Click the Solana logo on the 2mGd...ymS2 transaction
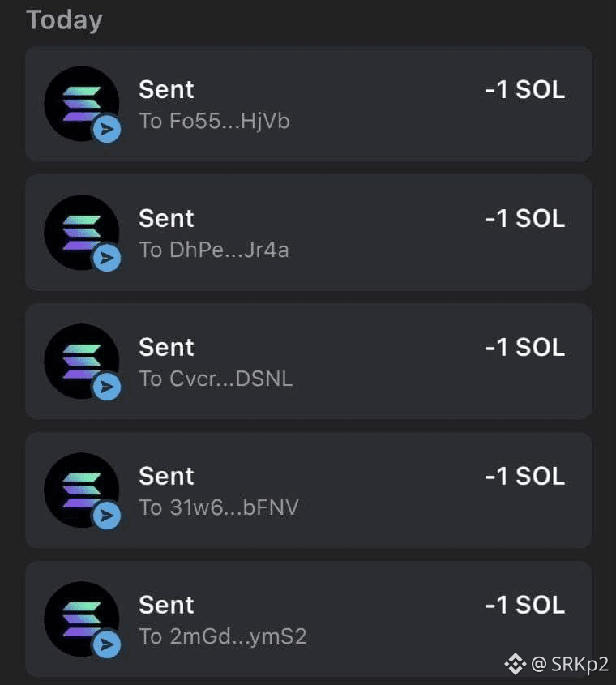Image resolution: width=616 pixels, height=685 pixels. point(82,619)
